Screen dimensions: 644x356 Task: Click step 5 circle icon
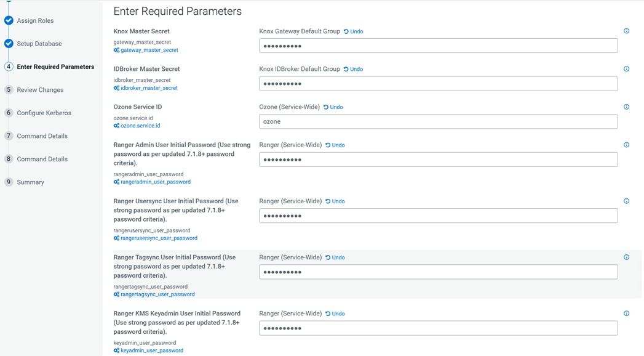tap(9, 90)
